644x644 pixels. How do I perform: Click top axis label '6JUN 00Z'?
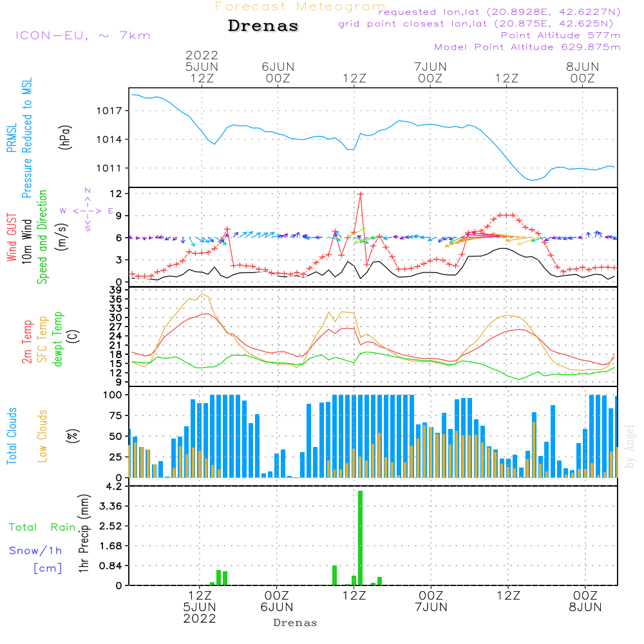tap(278, 72)
